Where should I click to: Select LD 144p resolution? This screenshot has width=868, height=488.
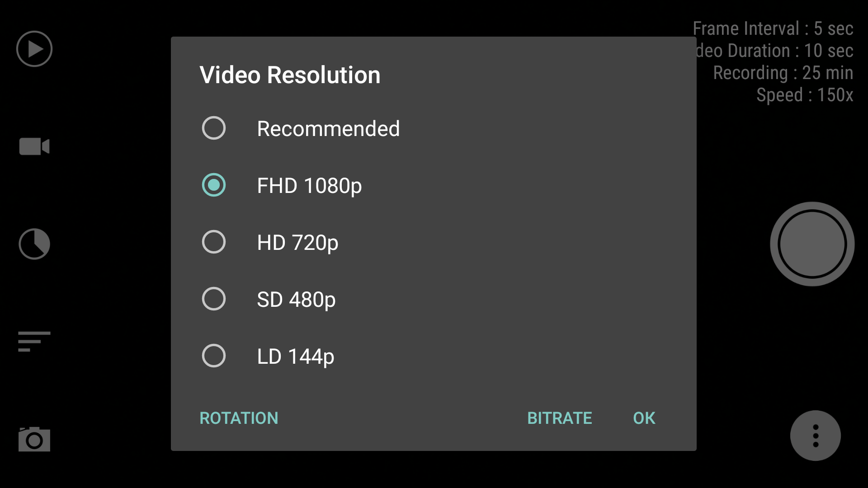click(434, 356)
